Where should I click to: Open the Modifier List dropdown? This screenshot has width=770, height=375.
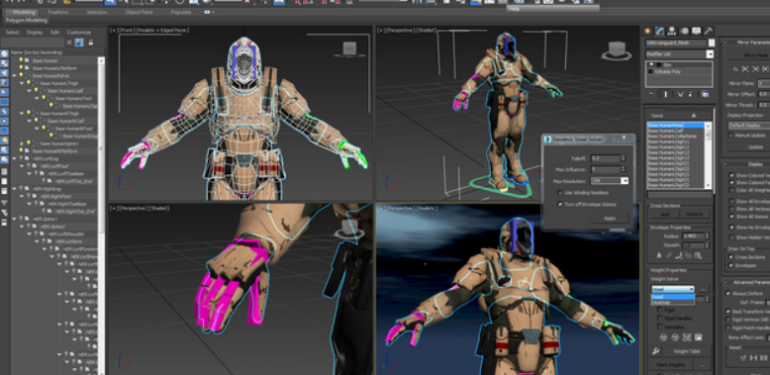pyautogui.click(x=710, y=54)
